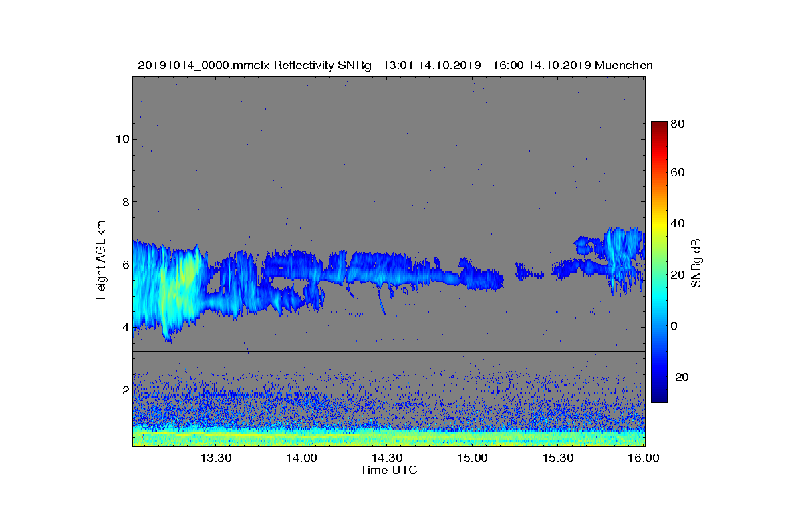Click the plot title text starting with '20191014_0000.mmclx'
The image size is (798, 532).
click(x=395, y=65)
